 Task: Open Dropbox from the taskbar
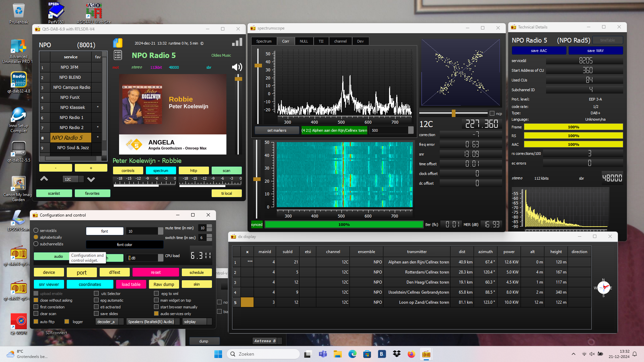pyautogui.click(x=396, y=354)
